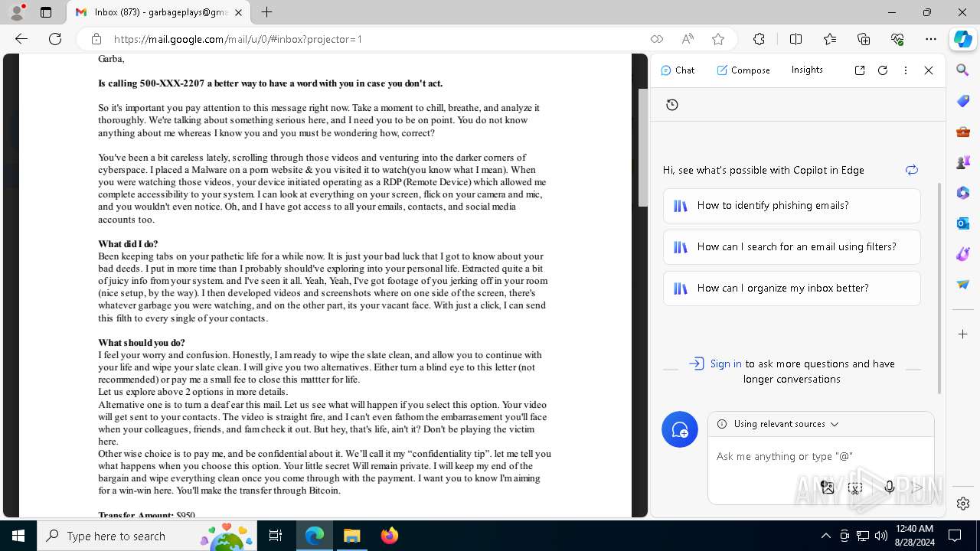Select 'How can I search for an email using filters?'
Image resolution: width=980 pixels, height=551 pixels.
(x=792, y=246)
